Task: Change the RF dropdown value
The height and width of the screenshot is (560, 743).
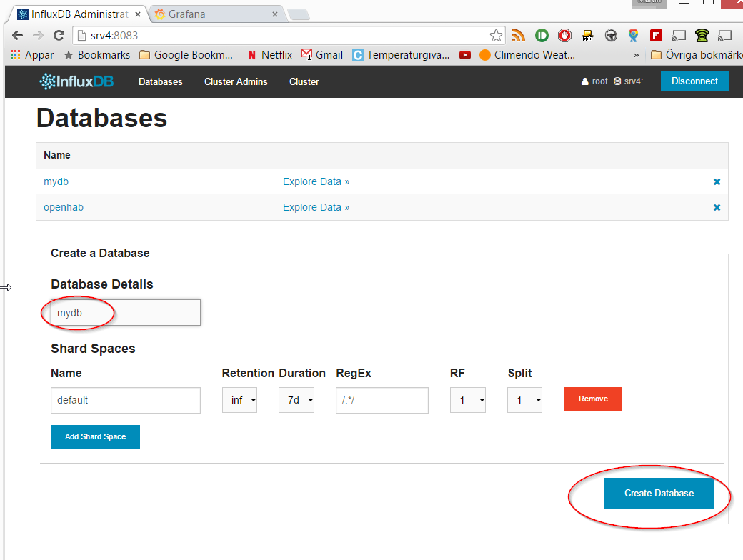Action: [467, 399]
